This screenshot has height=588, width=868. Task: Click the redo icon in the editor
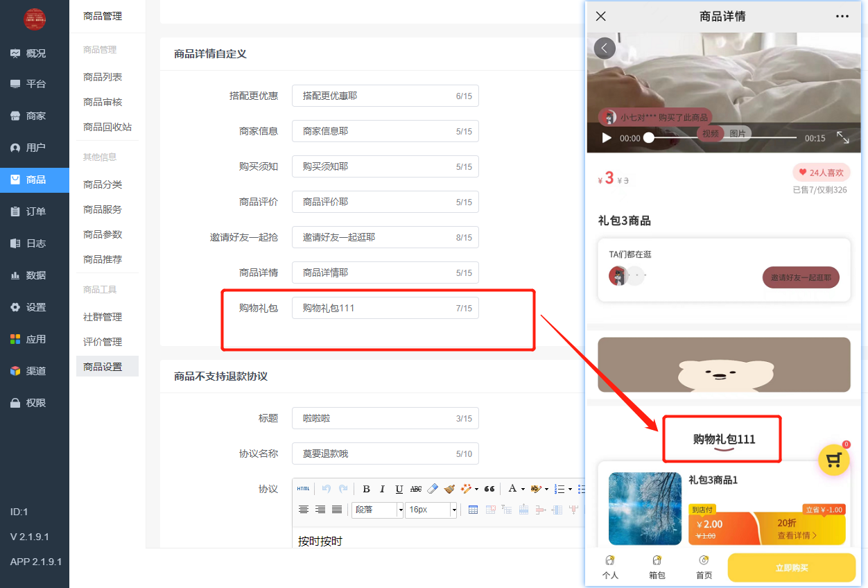coord(343,489)
